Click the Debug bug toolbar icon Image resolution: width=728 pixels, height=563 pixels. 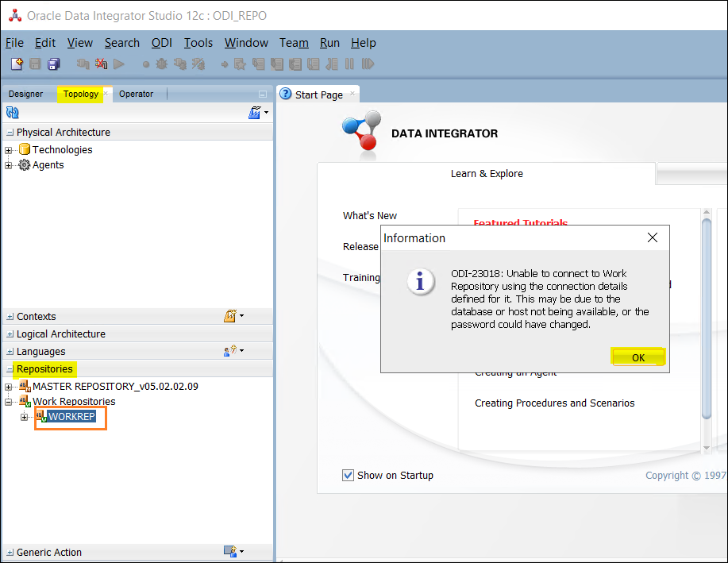(x=162, y=64)
